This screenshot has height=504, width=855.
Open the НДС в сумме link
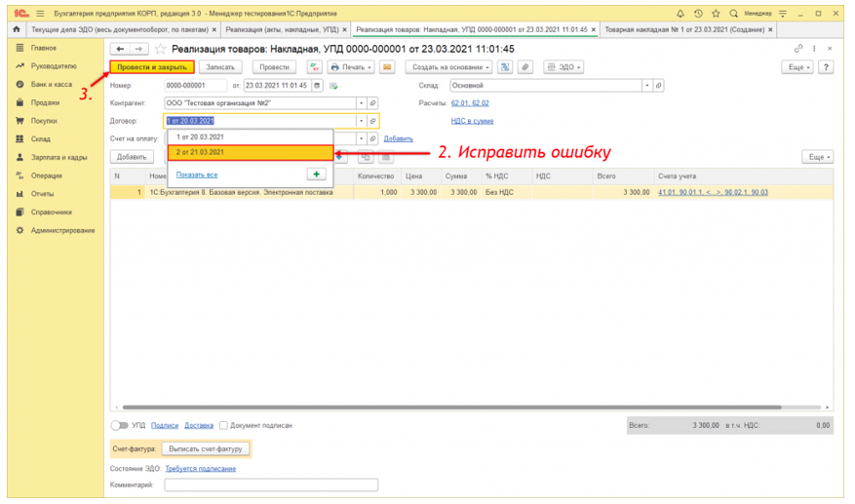click(472, 121)
